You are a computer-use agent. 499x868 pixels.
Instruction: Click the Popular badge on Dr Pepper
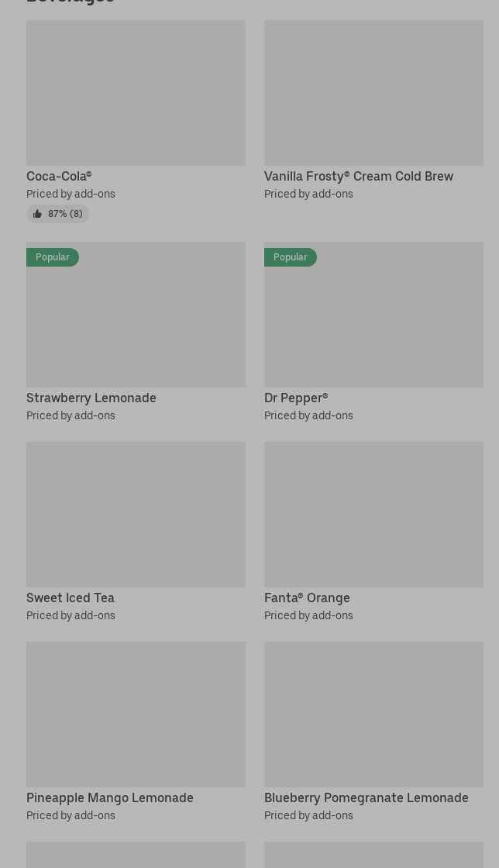tap(291, 257)
